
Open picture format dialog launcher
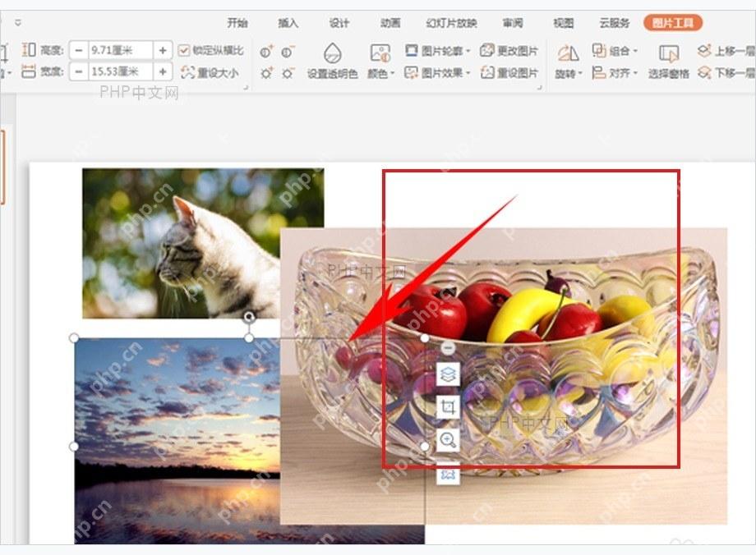[x=540, y=87]
